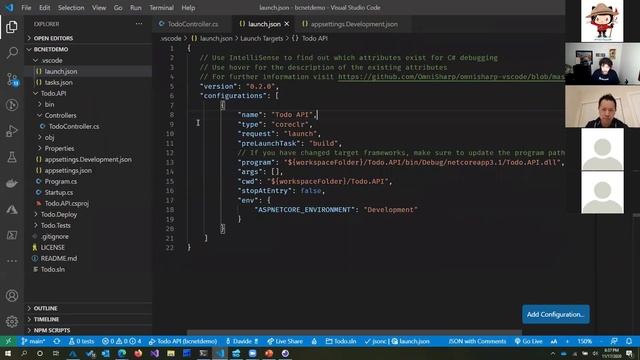Click the .vscode breadcrumb segment
This screenshot has width=640, height=360.
point(171,38)
